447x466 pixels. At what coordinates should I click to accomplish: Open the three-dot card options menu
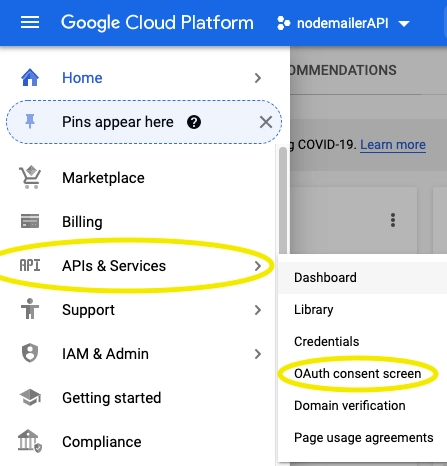(x=393, y=220)
